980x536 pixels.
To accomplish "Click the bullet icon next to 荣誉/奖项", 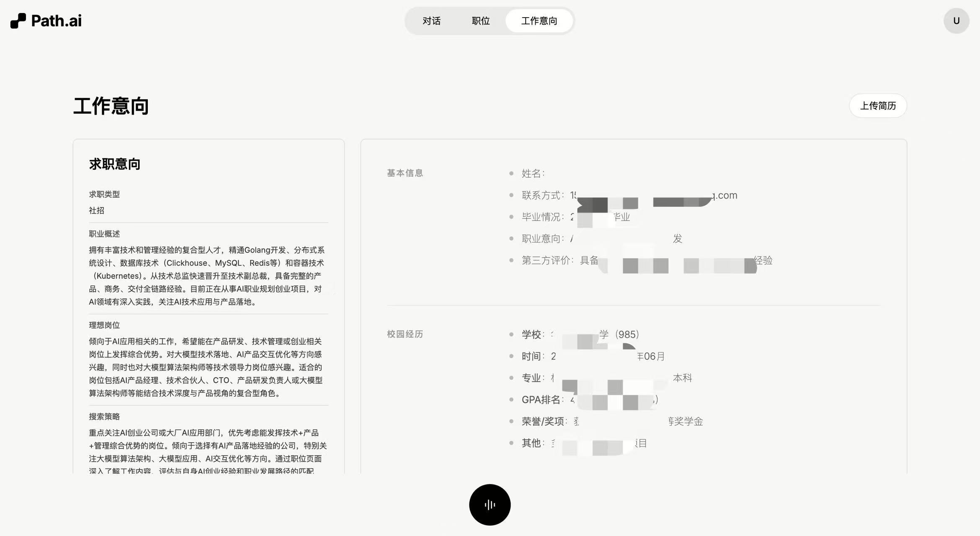I will click(511, 421).
